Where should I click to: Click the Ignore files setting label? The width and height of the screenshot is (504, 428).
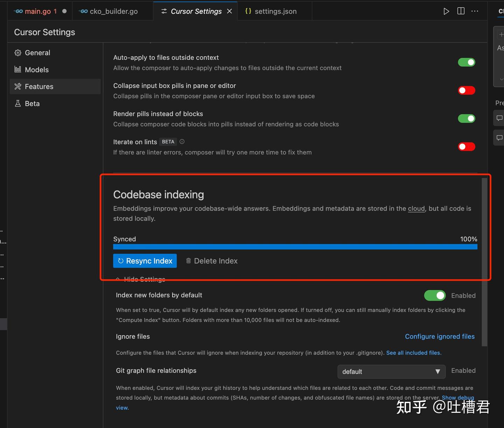pyautogui.click(x=133, y=336)
